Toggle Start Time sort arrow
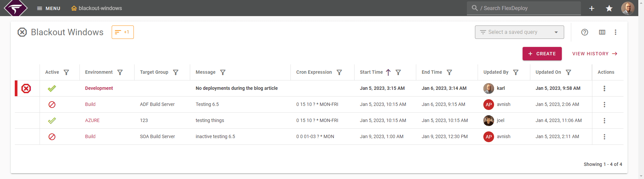The width and height of the screenshot is (644, 179). pyautogui.click(x=388, y=72)
